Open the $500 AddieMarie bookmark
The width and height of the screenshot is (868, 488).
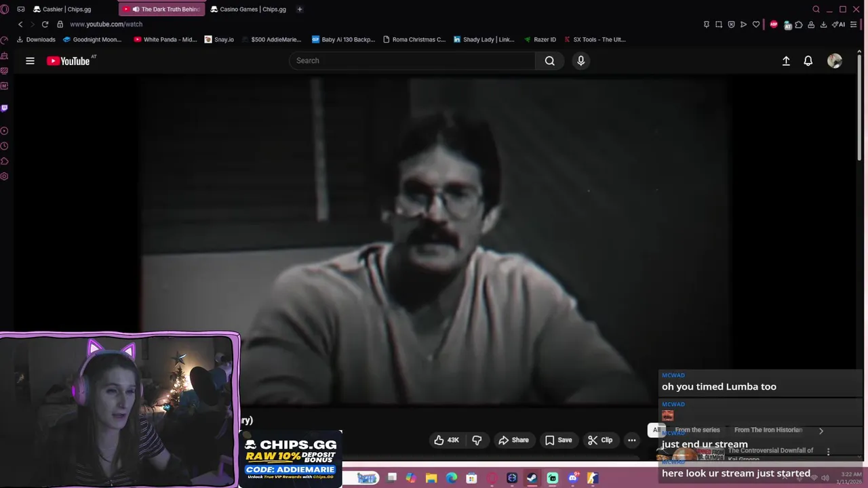(x=271, y=39)
